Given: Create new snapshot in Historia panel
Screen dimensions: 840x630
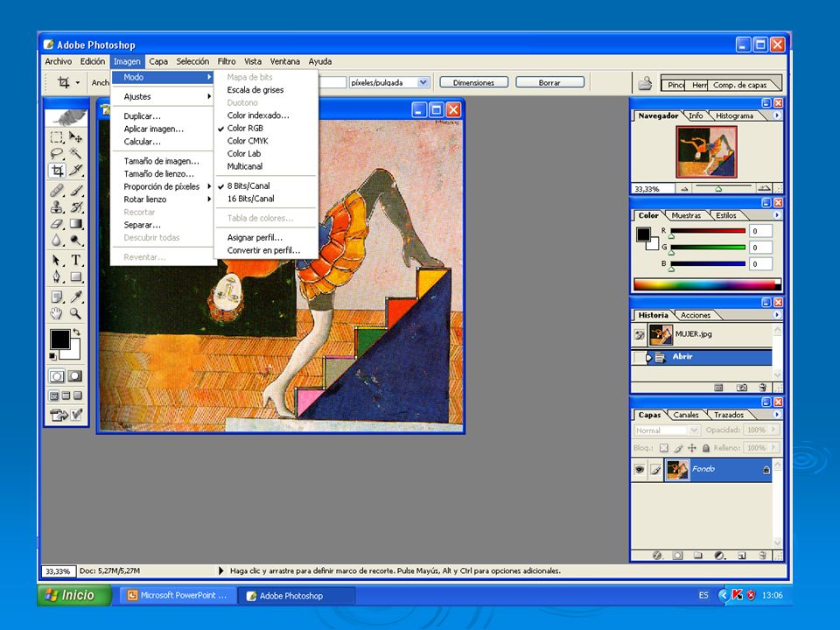Looking at the screenshot, I should click(742, 388).
